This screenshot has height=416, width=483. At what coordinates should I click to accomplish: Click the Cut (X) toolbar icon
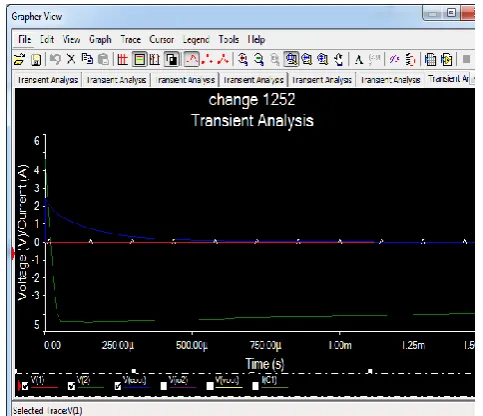point(71,59)
